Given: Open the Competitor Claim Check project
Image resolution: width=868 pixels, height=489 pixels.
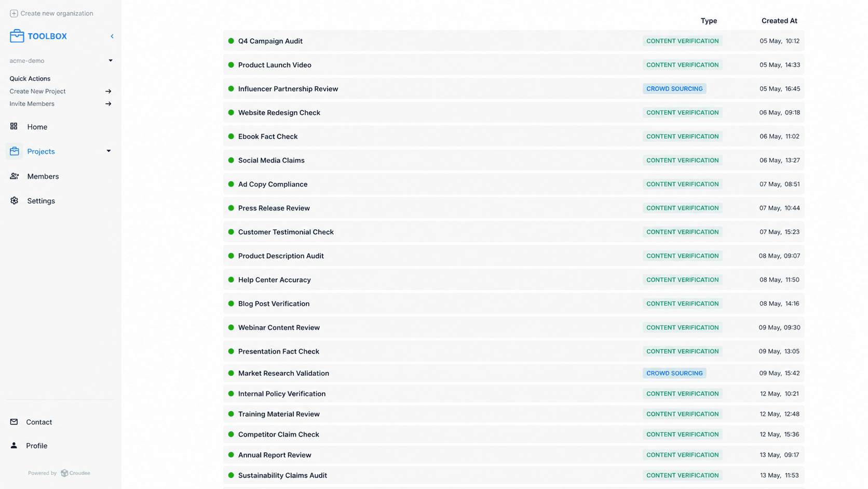Looking at the screenshot, I should point(514,434).
